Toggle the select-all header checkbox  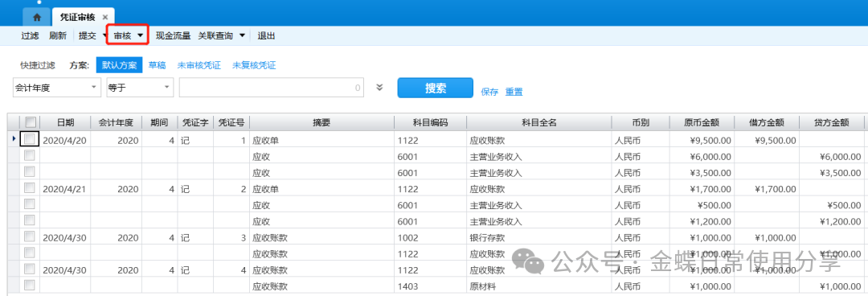(x=31, y=122)
